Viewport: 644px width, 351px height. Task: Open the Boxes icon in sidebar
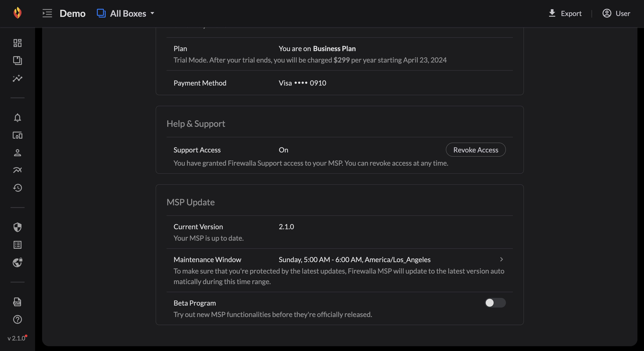coord(18,61)
